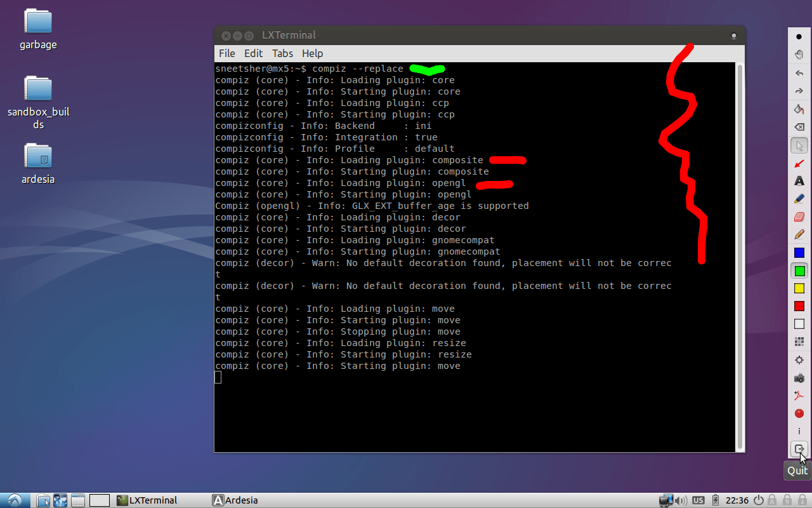Image resolution: width=812 pixels, height=508 pixels.
Task: Export annotations to PDF icon
Action: click(799, 396)
